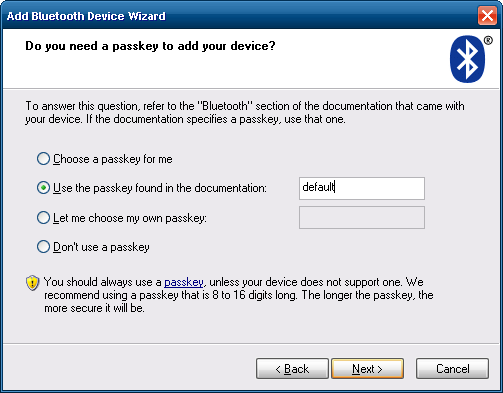Click the Use the passkey found in documentation label
Image resolution: width=503 pixels, height=393 pixels.
point(160,188)
